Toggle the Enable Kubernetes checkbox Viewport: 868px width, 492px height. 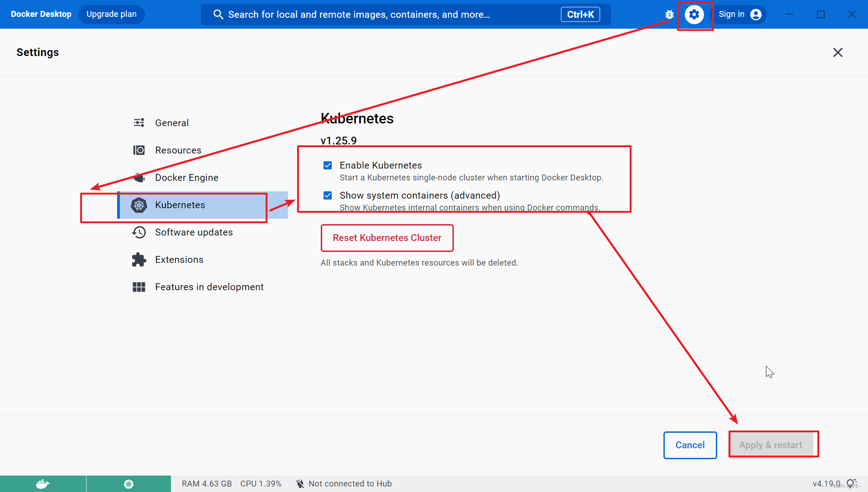(x=328, y=165)
